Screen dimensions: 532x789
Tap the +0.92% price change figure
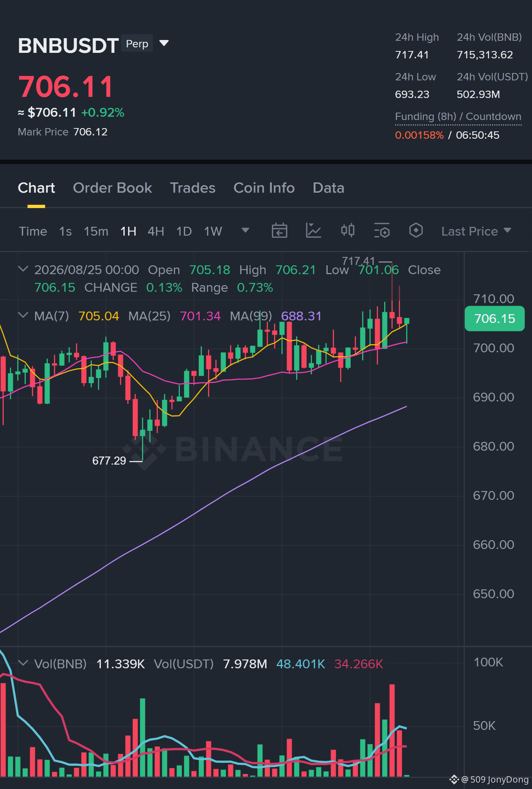103,112
